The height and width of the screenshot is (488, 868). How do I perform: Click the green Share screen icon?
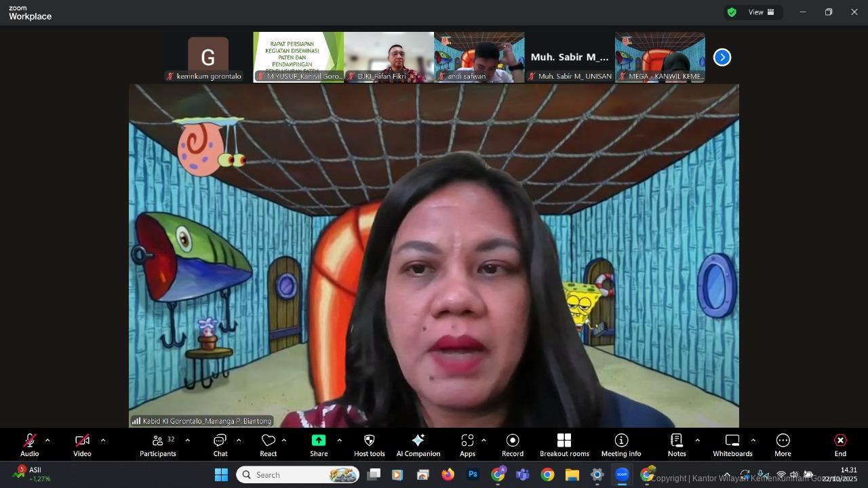319,441
